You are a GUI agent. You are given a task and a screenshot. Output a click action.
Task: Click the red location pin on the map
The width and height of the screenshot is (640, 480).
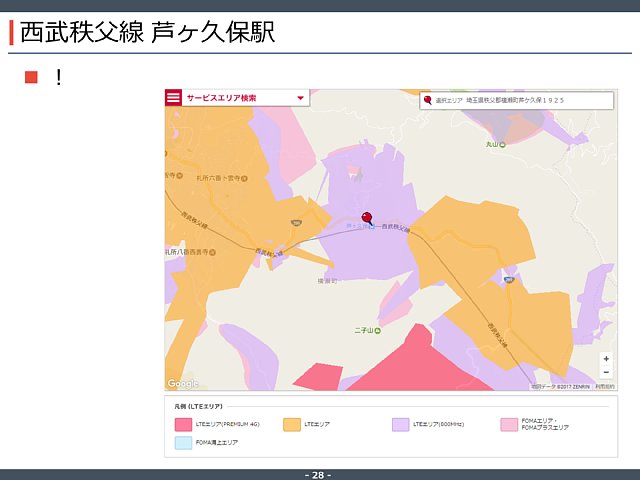tap(367, 218)
